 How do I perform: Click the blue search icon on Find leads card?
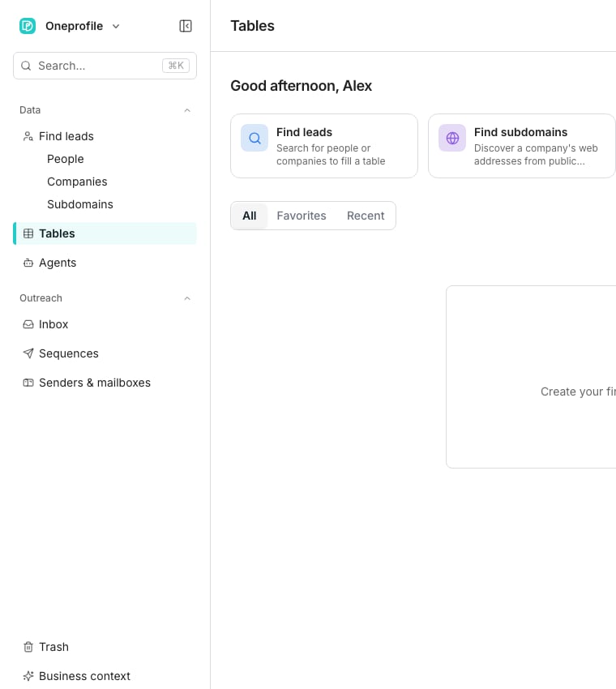click(x=255, y=138)
